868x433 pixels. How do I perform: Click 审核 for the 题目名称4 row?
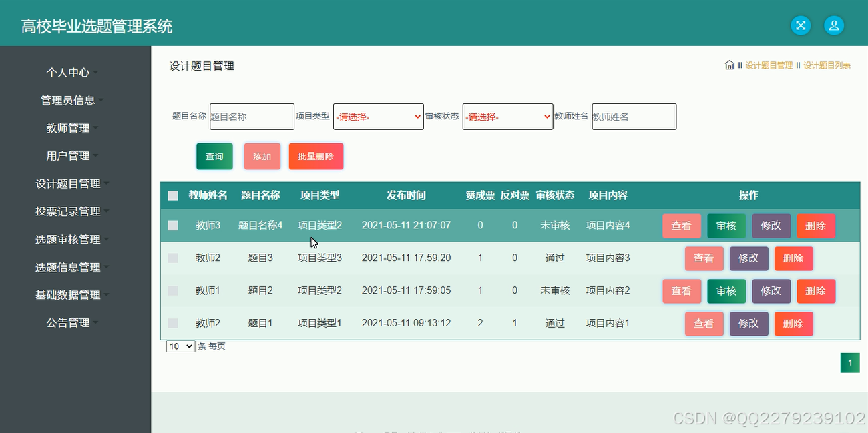pos(726,226)
